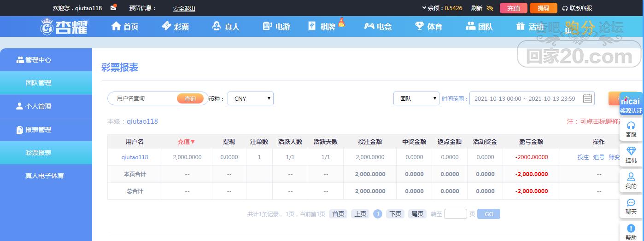
Task: Click 追号 action link in qiutao118 row
Action: [599, 157]
